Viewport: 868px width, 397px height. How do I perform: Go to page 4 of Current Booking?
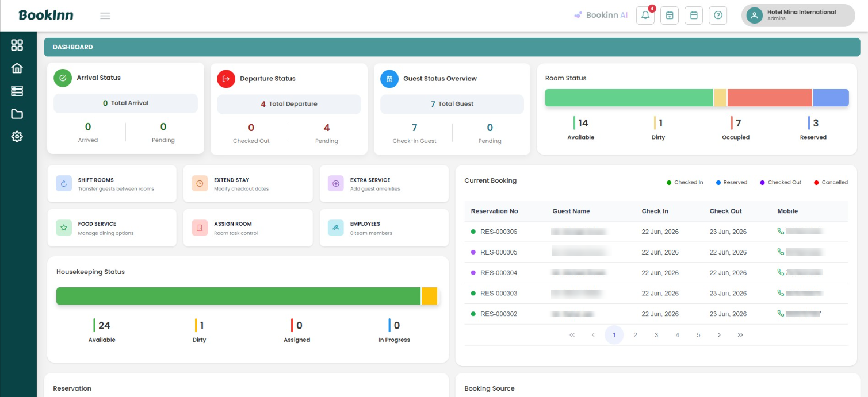coord(677,335)
